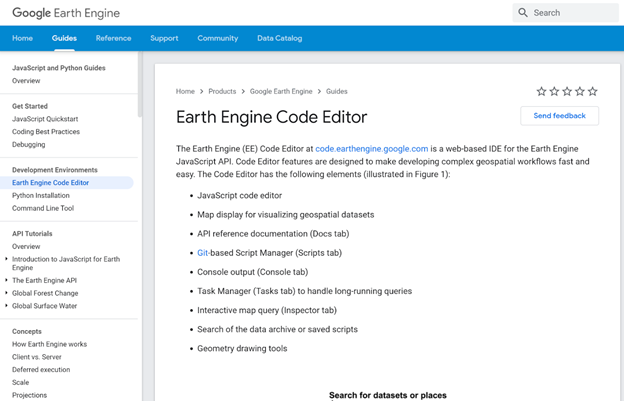The height and width of the screenshot is (401, 624).
Task: Open the Support tab
Action: coord(164,38)
